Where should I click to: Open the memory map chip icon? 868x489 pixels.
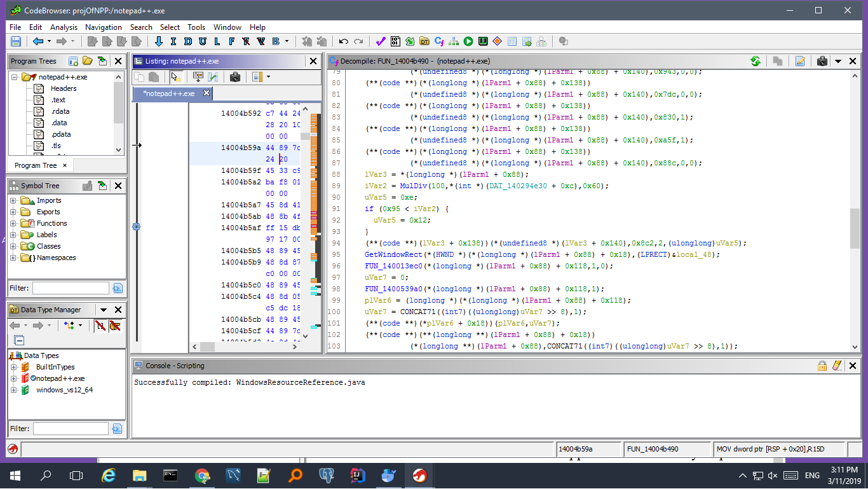tap(483, 41)
